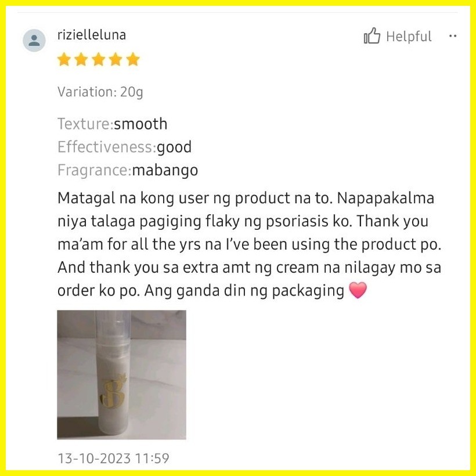Click the second rating star
476x476 pixels.
[81, 59]
